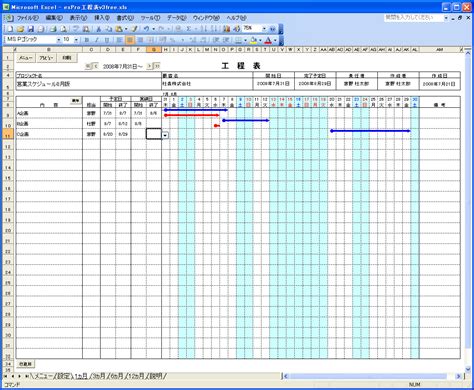
Task: Expand the borders dropdown arrow
Action: [245, 40]
